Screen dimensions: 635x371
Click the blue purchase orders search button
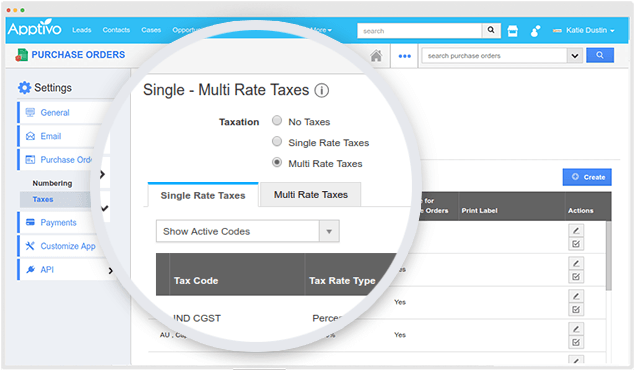[600, 55]
